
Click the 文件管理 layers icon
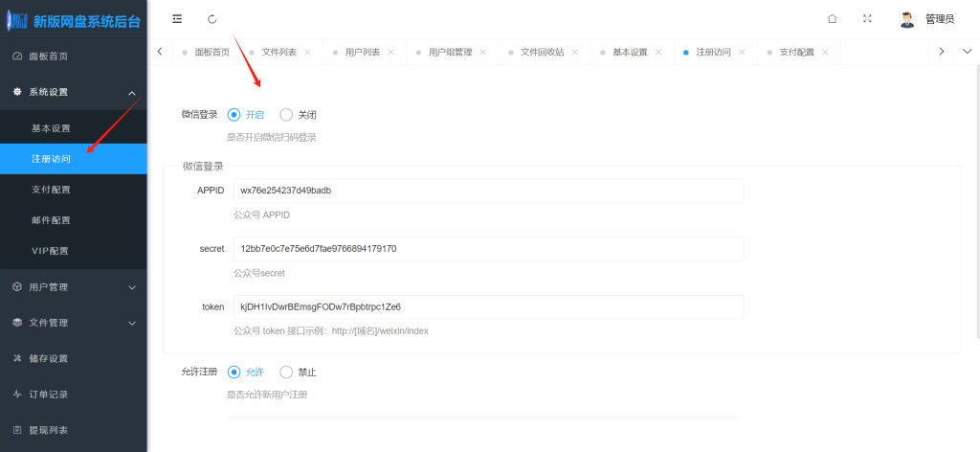17,323
